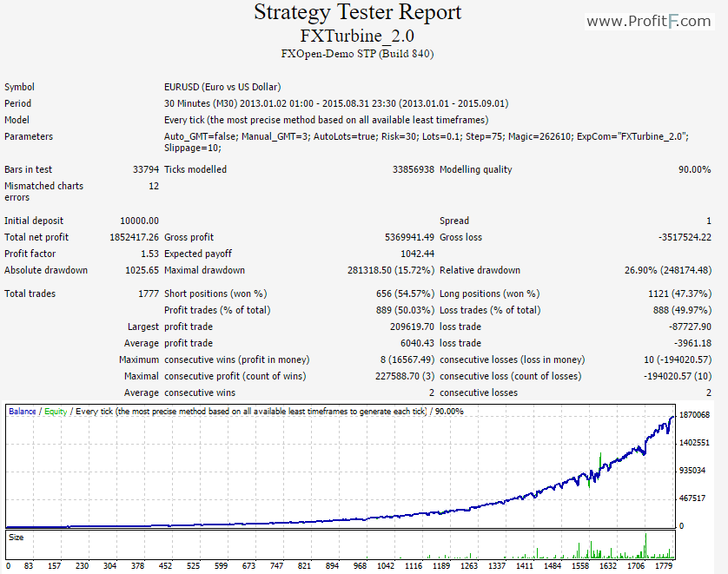Select Ticks modelled value 33856938
This screenshot has width=728, height=574.
[414, 170]
